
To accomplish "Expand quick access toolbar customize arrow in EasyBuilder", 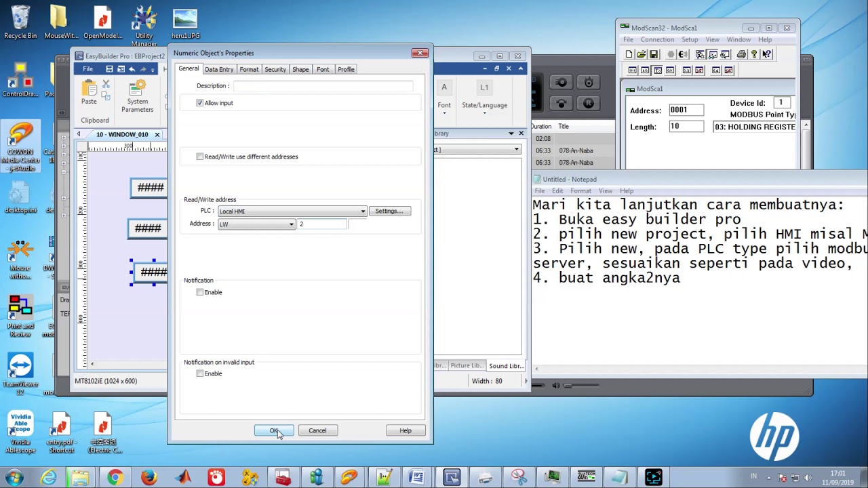I will (x=154, y=69).
